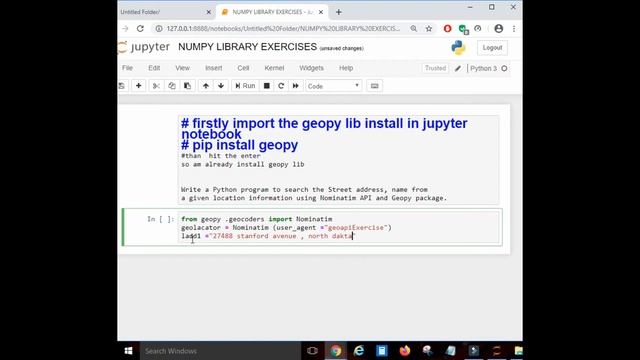Click 'so am already install geopy lib' text
This screenshot has width=640, height=360.
coord(242,164)
